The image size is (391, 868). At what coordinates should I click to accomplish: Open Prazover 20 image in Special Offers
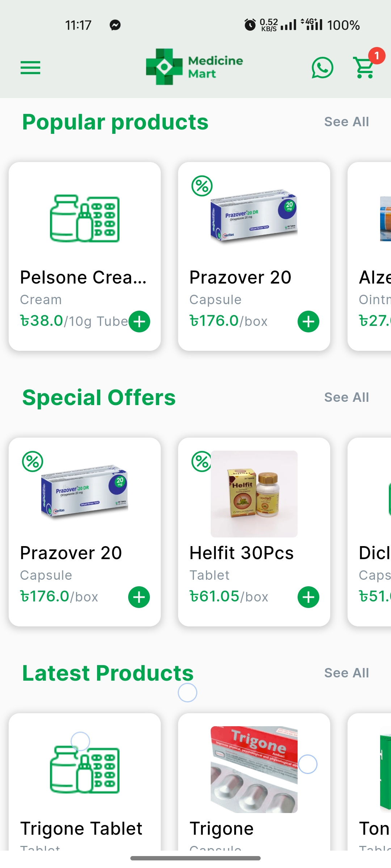click(x=85, y=491)
